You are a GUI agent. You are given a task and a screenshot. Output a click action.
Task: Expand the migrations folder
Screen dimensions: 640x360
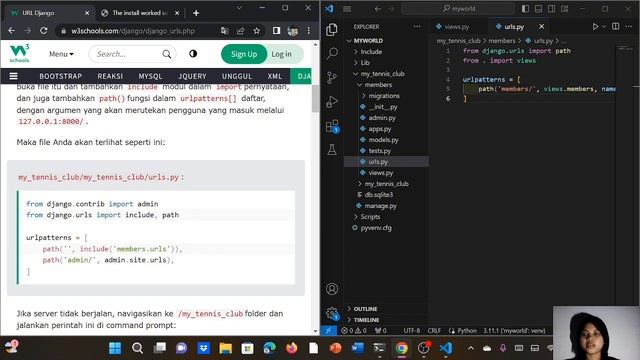pyautogui.click(x=364, y=96)
